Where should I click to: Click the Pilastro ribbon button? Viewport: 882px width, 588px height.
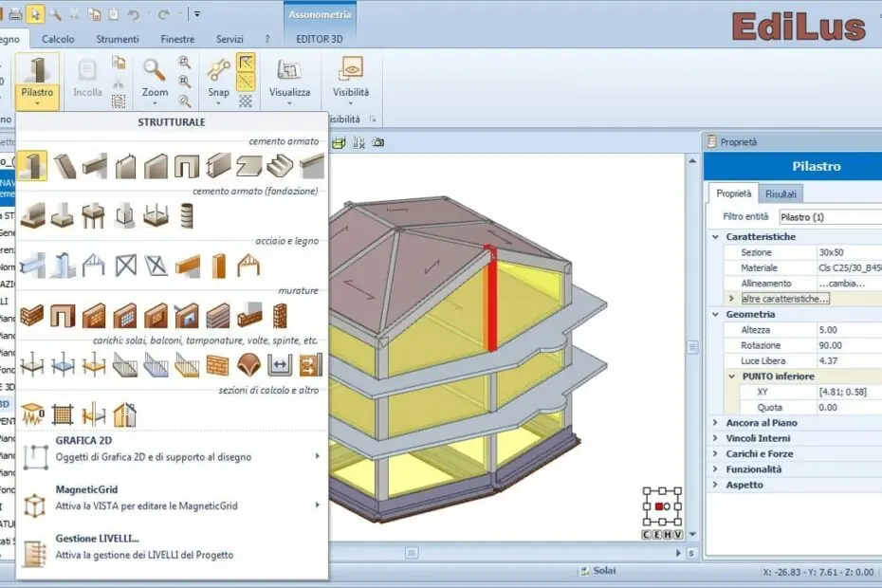37,81
